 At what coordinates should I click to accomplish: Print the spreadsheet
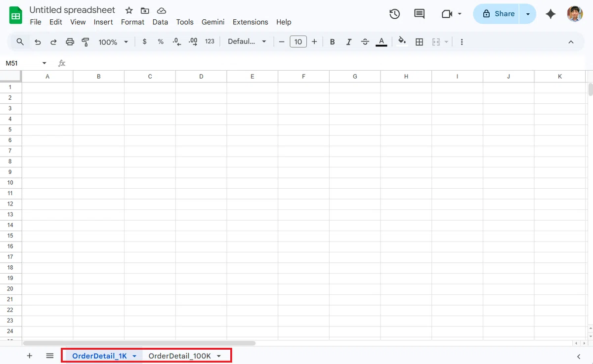(70, 42)
